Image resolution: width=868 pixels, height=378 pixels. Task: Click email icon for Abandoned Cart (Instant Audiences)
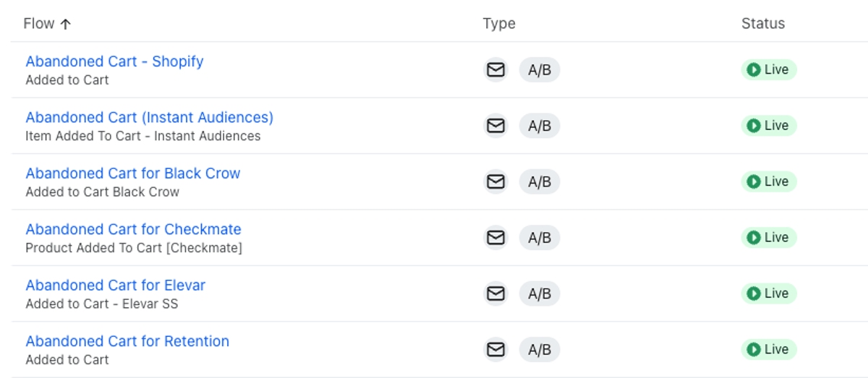coord(495,126)
